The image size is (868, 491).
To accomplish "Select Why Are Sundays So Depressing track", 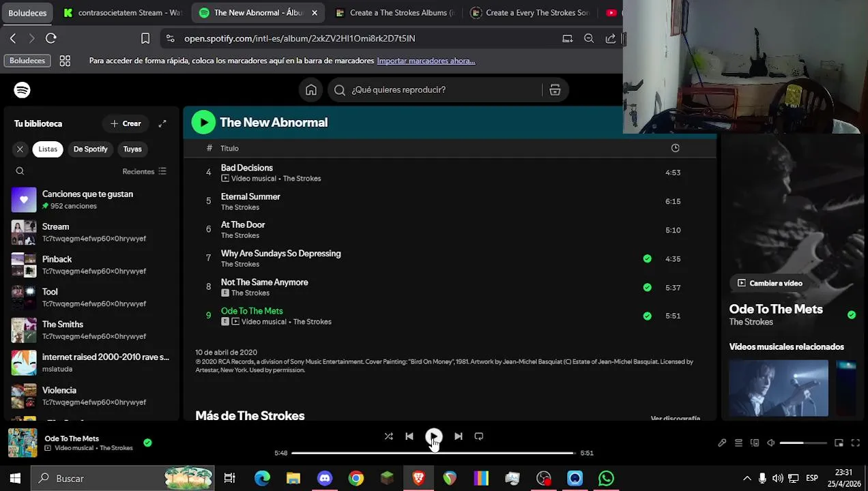I will (x=280, y=253).
